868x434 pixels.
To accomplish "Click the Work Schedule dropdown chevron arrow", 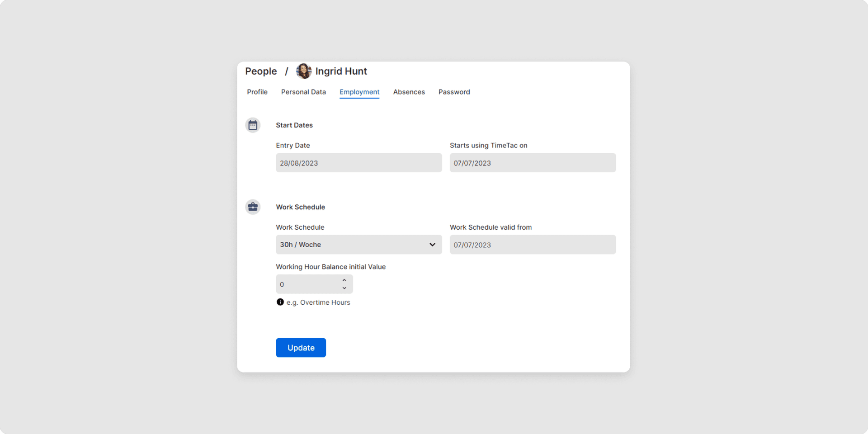I will coord(432,245).
